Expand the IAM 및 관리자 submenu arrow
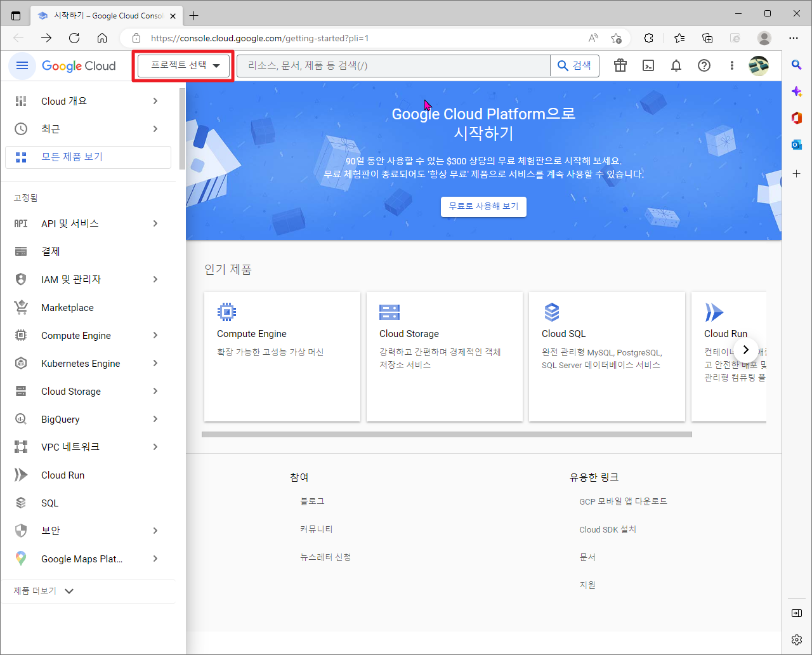Image resolution: width=812 pixels, height=655 pixels. pos(155,279)
